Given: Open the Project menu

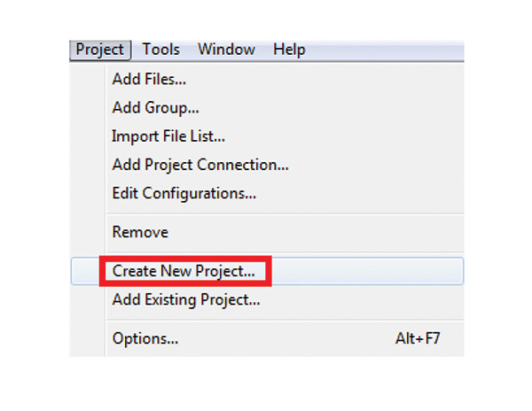Looking at the screenshot, I should tap(100, 50).
